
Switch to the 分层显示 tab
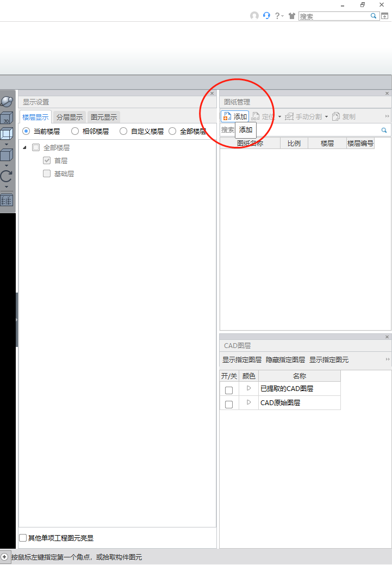tap(70, 117)
